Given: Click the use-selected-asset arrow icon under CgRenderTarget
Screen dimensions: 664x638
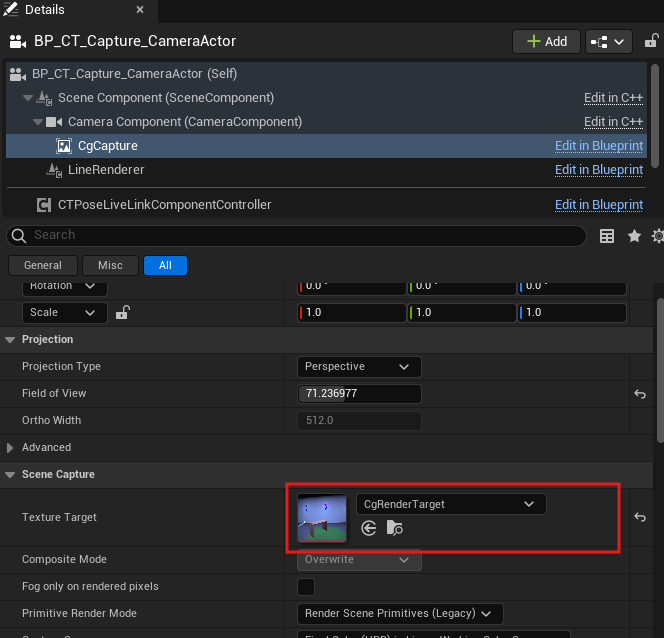Looking at the screenshot, I should [369, 528].
